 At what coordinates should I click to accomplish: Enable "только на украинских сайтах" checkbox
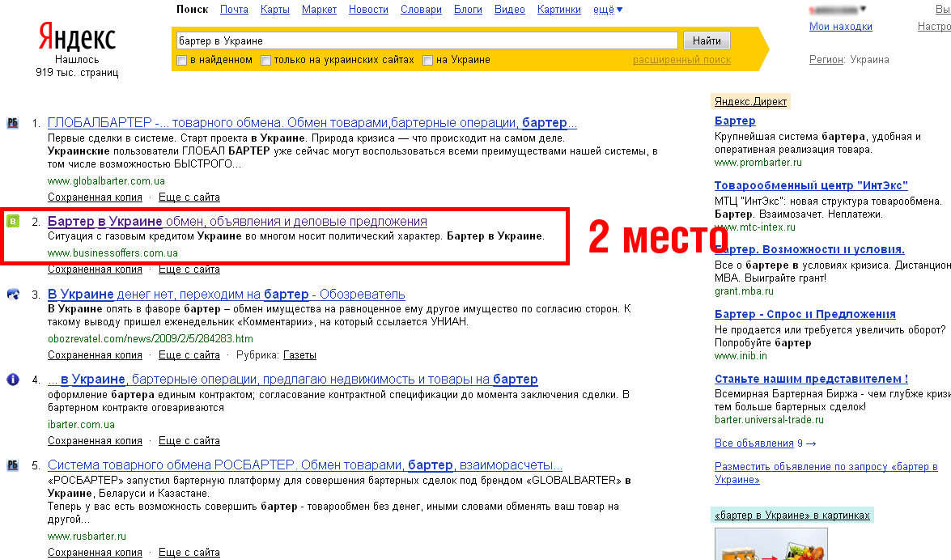[265, 60]
